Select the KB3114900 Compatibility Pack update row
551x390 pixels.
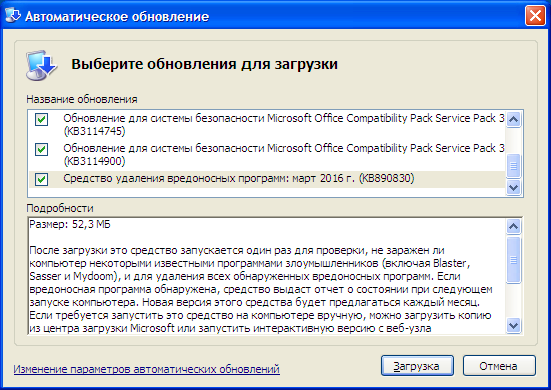[x=267, y=155]
